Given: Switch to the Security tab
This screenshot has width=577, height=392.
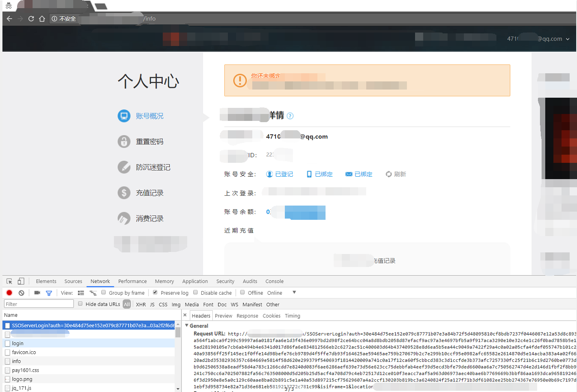Looking at the screenshot, I should (225, 281).
